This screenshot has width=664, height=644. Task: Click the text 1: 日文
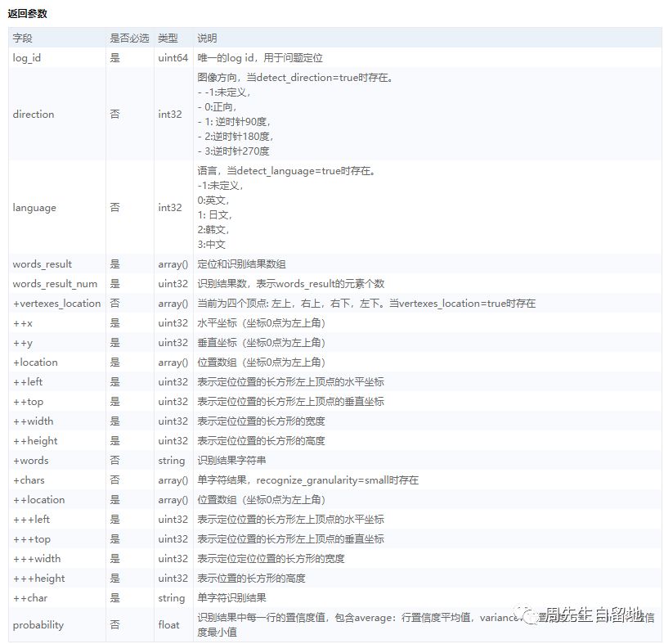[x=214, y=215]
